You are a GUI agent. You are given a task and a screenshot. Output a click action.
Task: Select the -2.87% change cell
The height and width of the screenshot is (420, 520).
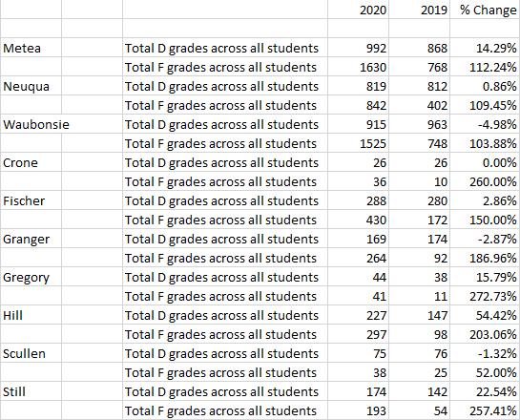(486, 239)
